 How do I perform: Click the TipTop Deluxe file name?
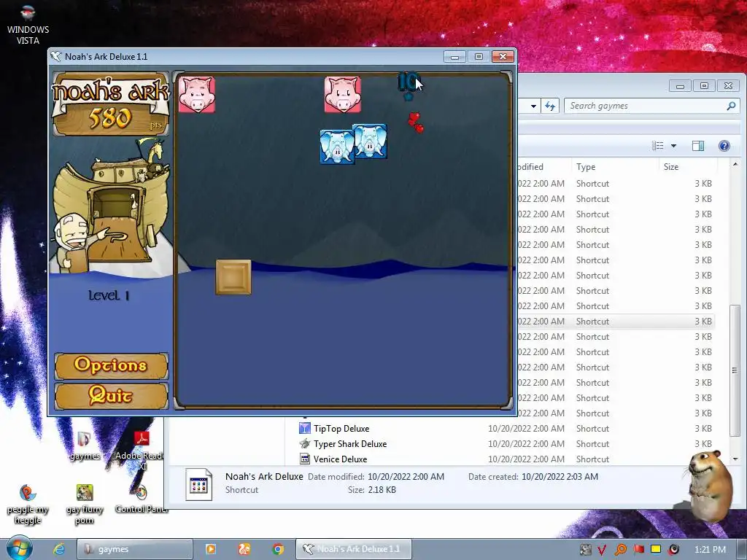[x=341, y=429]
